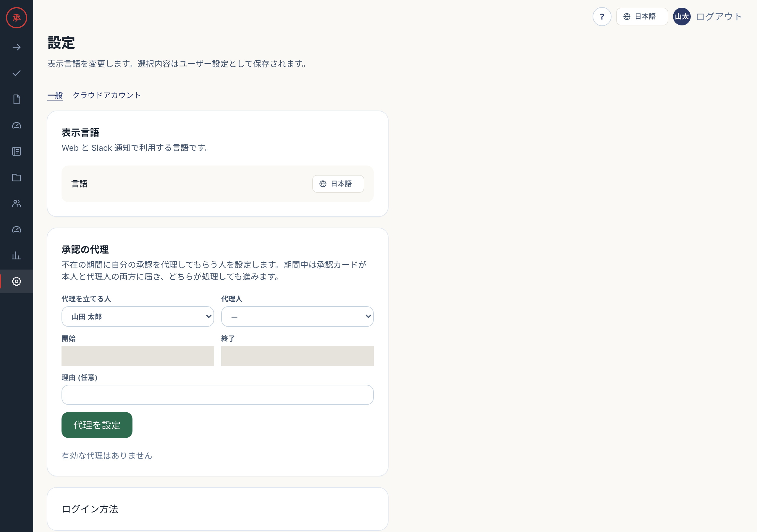Screen dimensions: 757x532
Task: Click the help question mark button
Action: click(602, 17)
